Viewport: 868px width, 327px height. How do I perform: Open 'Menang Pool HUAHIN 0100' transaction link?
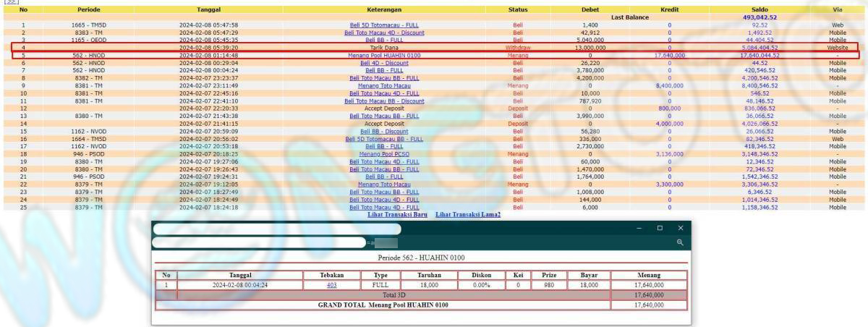click(384, 55)
